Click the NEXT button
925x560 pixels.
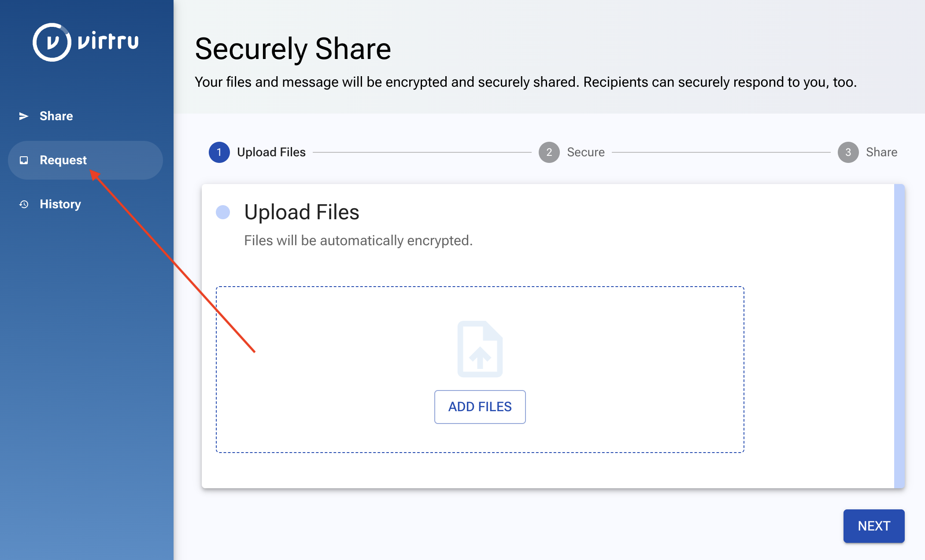(874, 526)
